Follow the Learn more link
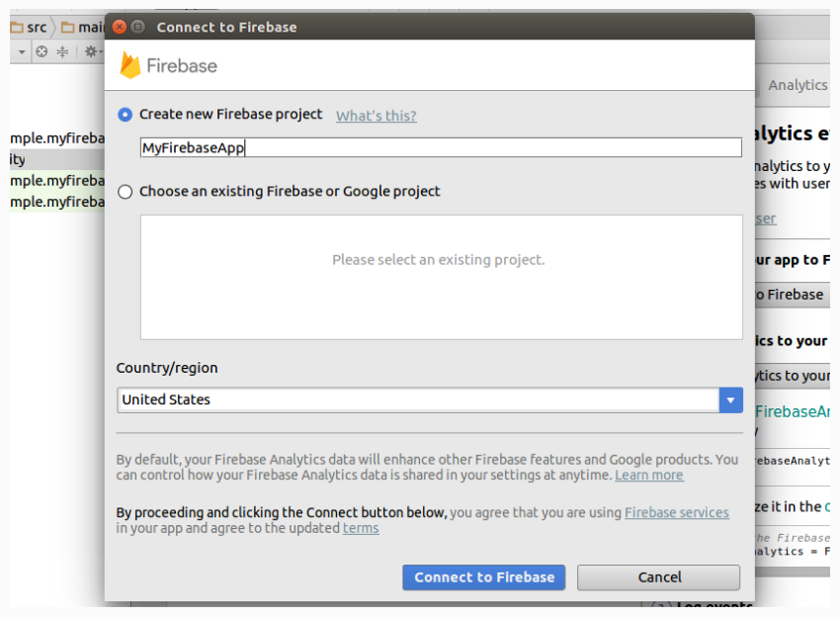This screenshot has width=840, height=617. [x=648, y=476]
